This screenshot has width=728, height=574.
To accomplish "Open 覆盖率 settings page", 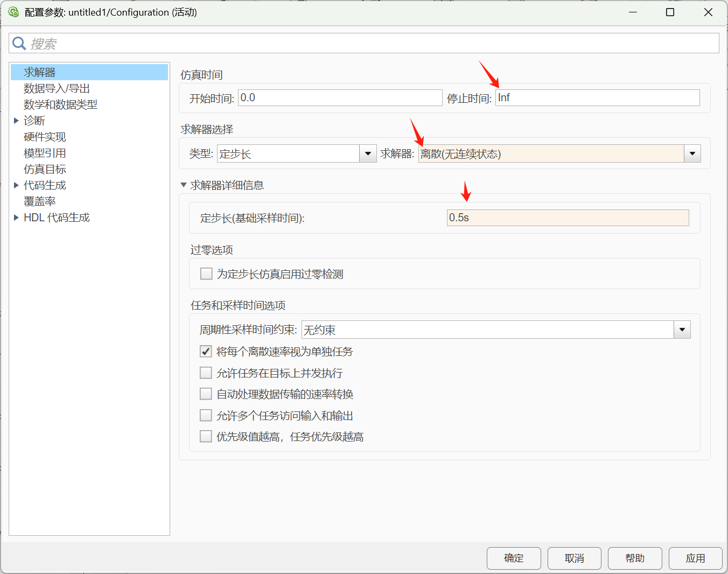I will pyautogui.click(x=40, y=201).
